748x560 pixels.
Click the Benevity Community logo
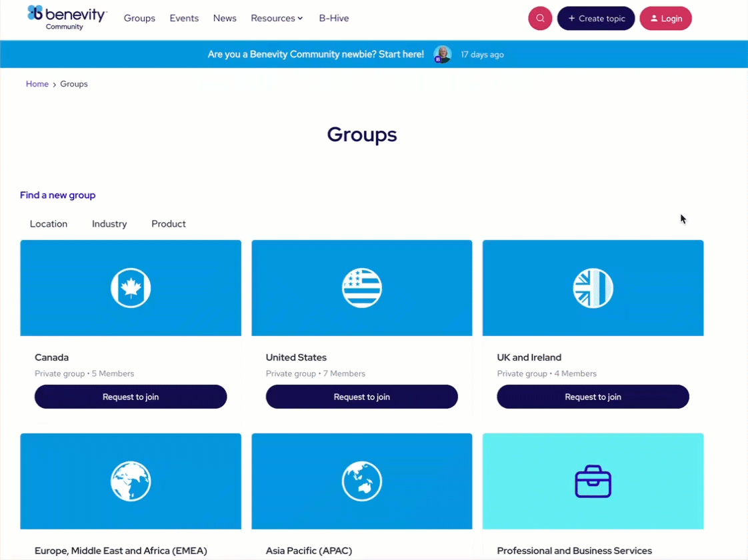[67, 18]
